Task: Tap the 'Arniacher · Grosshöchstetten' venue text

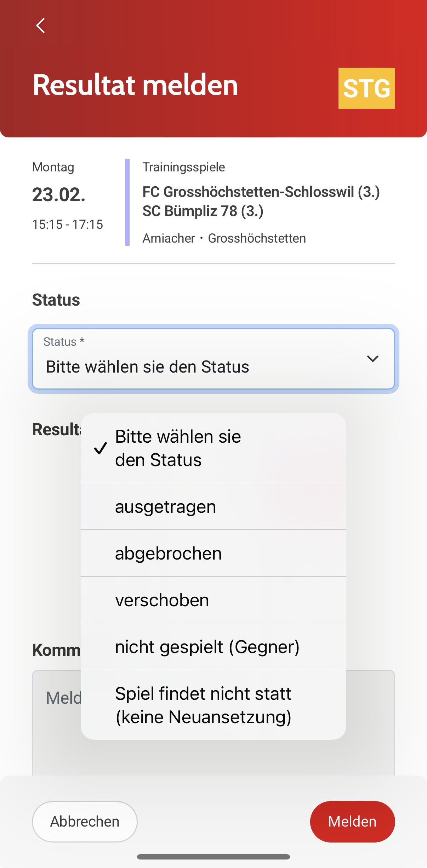Action: (224, 238)
